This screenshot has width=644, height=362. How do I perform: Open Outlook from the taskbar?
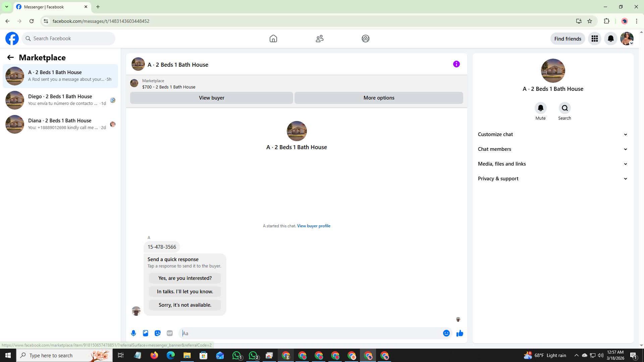point(220,355)
